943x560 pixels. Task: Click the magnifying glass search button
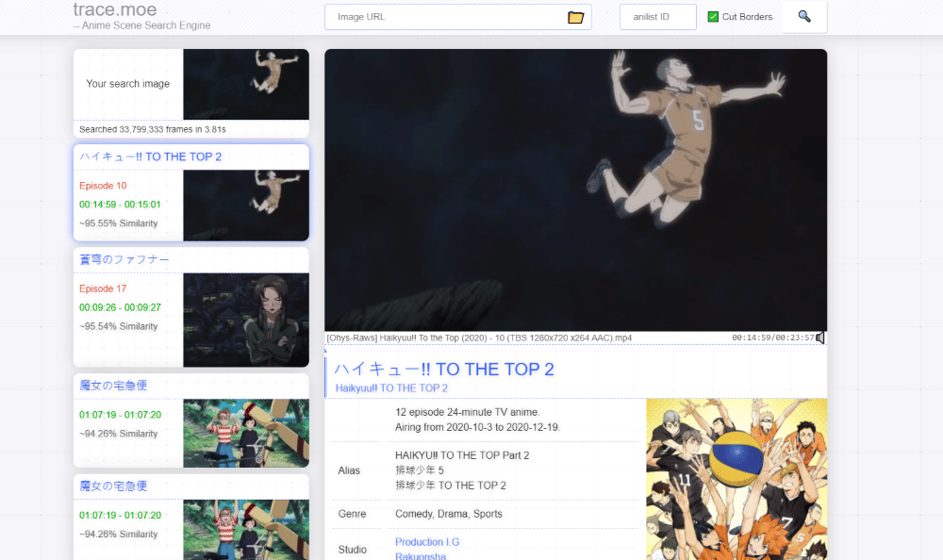pos(804,17)
